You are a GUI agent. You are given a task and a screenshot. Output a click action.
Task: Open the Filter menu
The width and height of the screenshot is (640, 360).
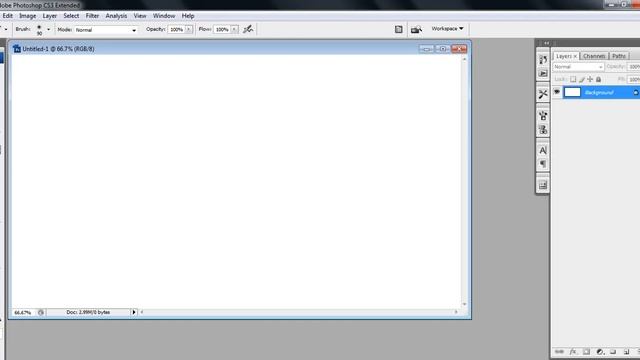(x=92, y=16)
